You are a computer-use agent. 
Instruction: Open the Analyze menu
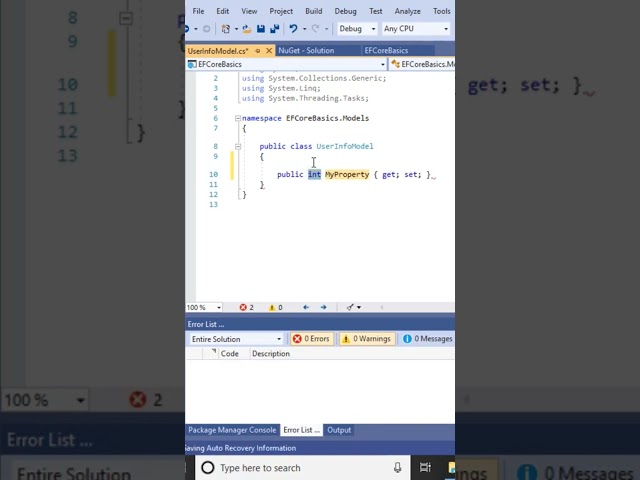tap(407, 11)
